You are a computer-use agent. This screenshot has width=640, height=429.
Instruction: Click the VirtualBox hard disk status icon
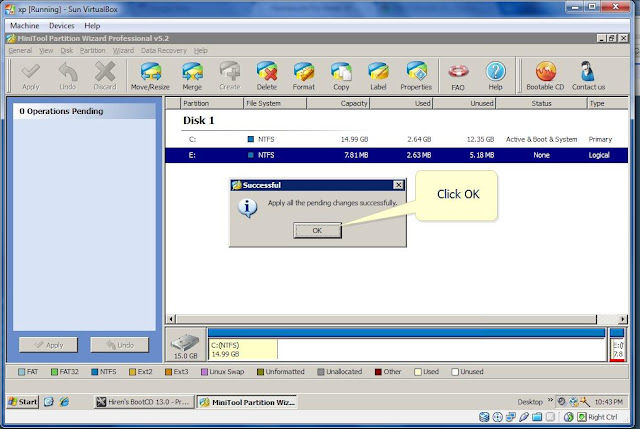[x=484, y=417]
